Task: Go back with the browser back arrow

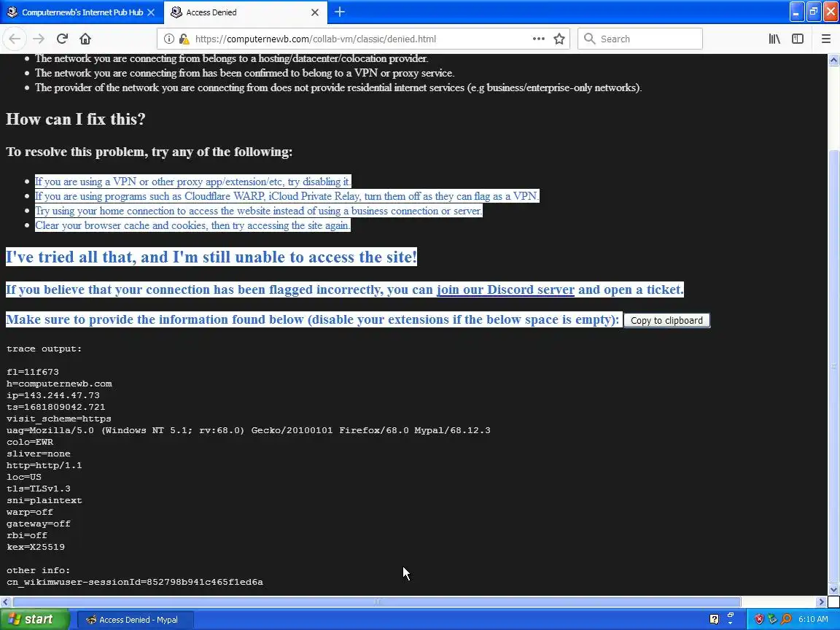Action: coord(15,39)
